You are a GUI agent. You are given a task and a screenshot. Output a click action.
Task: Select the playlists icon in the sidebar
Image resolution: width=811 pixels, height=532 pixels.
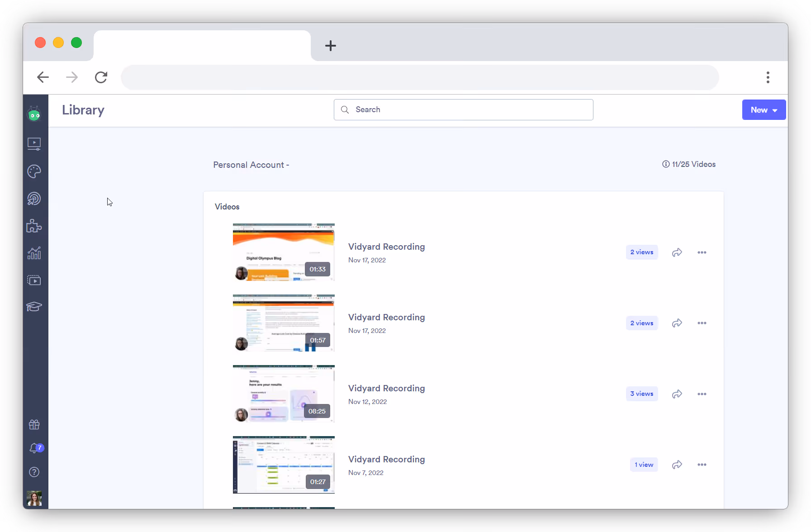coord(34,280)
